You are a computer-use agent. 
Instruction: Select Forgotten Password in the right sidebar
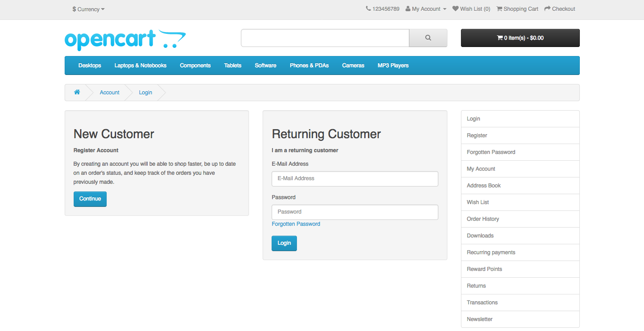520,152
